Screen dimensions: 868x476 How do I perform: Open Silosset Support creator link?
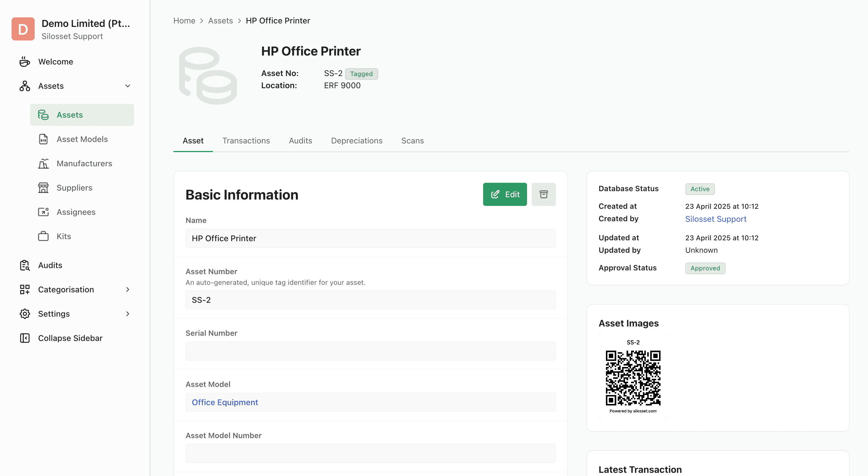click(x=716, y=219)
